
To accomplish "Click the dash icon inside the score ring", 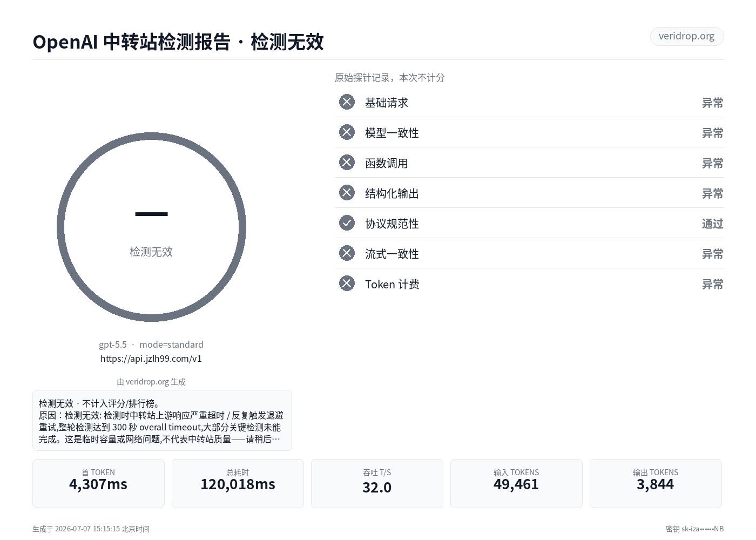I will point(151,214).
